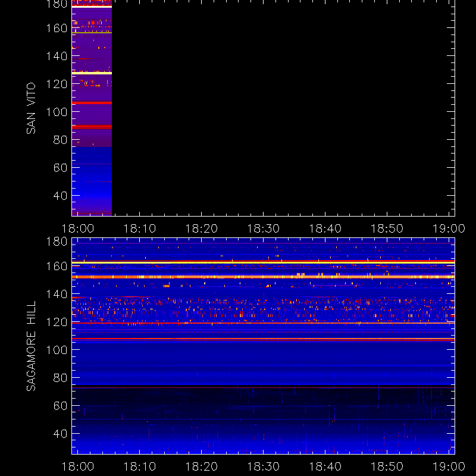Click 19:00 under the Sagamore Hill plot
This screenshot has width=476, height=476.
(449, 466)
